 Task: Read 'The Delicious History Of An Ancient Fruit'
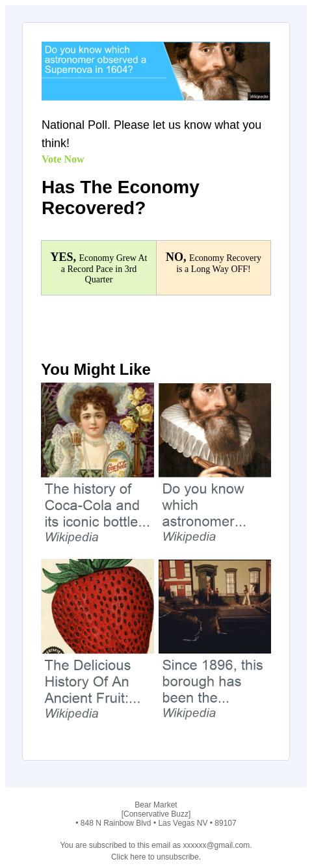(92, 681)
